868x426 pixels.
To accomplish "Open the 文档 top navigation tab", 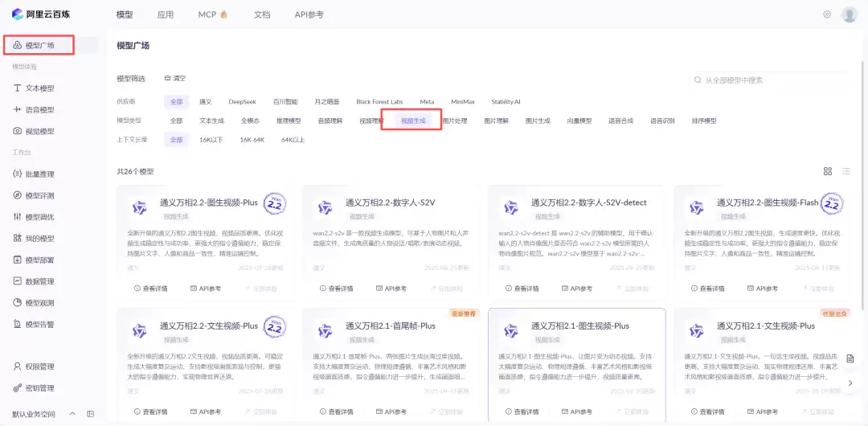I will (262, 15).
